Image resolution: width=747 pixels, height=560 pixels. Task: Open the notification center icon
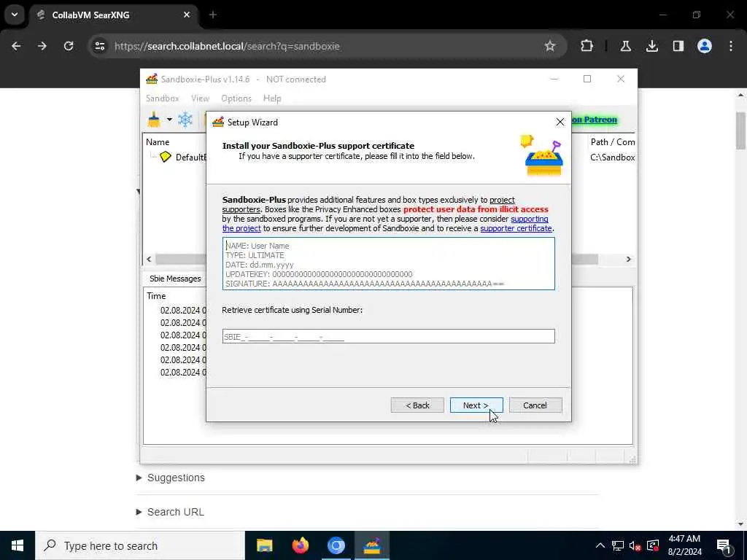click(724, 545)
